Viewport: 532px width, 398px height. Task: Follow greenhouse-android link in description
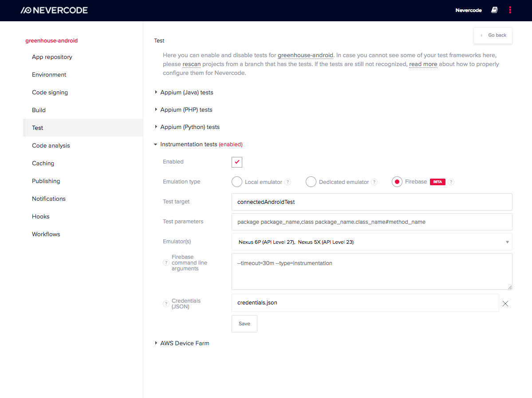(x=305, y=55)
